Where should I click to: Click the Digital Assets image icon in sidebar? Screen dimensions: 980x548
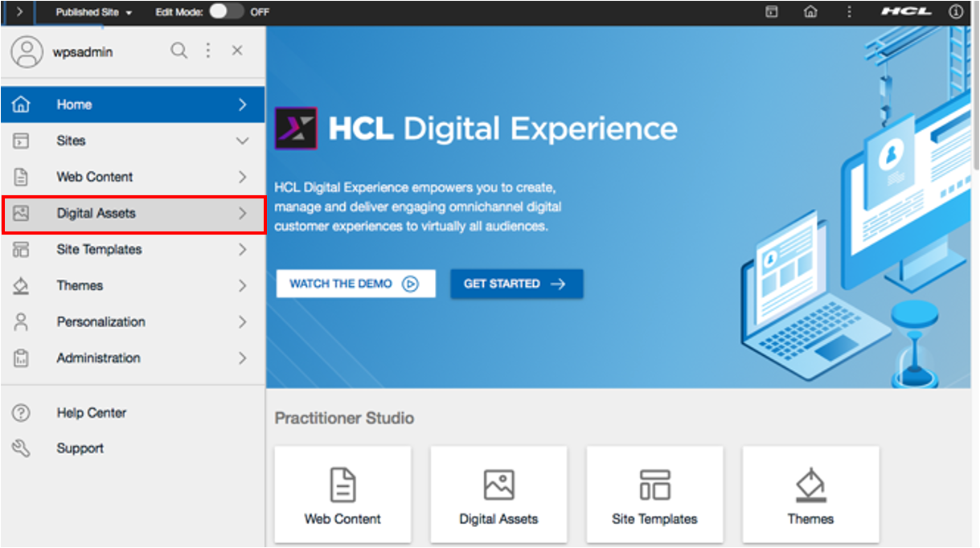(x=21, y=213)
